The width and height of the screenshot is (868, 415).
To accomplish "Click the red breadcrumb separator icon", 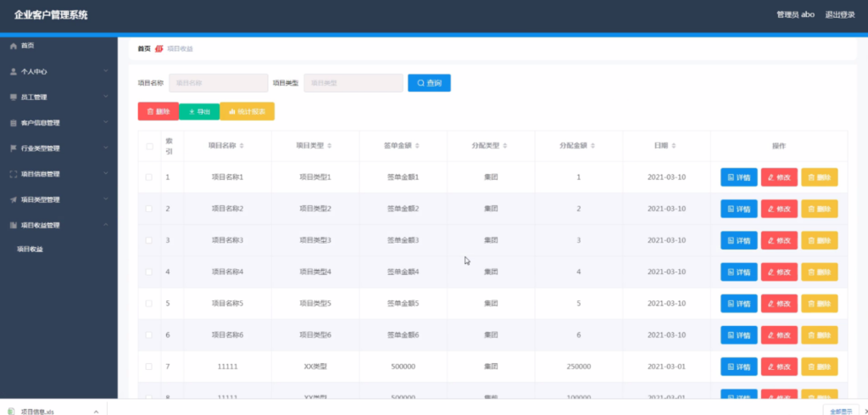I will point(159,48).
